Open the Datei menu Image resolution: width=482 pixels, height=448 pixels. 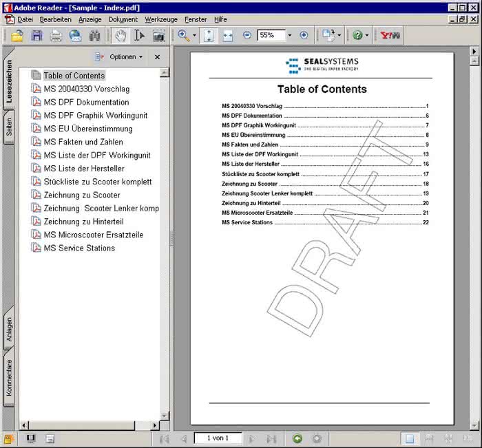(x=25, y=19)
